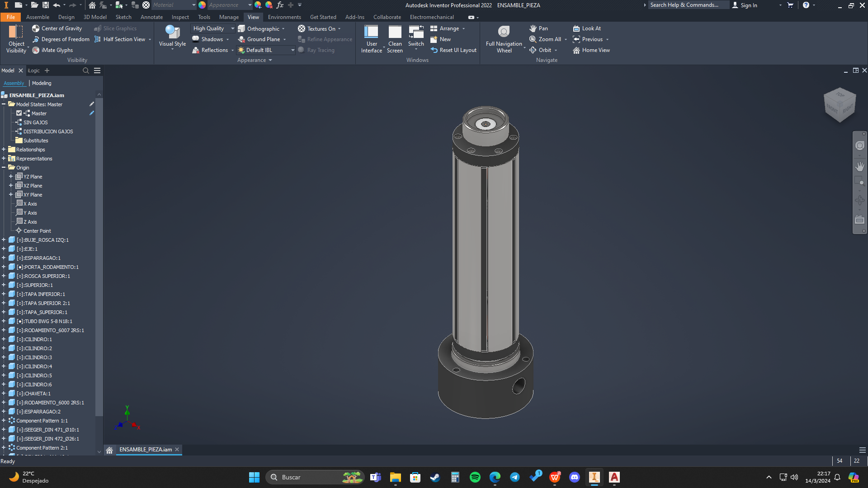Viewport: 868px width, 488px height.
Task: Click the Appearance color wheel swatch
Action: pos(202,5)
